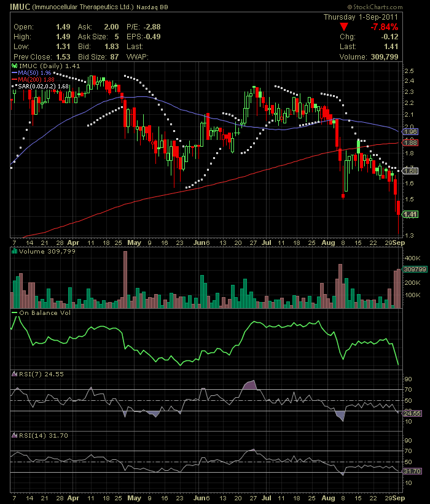Click the Bid value 1.83
Viewport: 430px width, 504px height.
[112, 47]
